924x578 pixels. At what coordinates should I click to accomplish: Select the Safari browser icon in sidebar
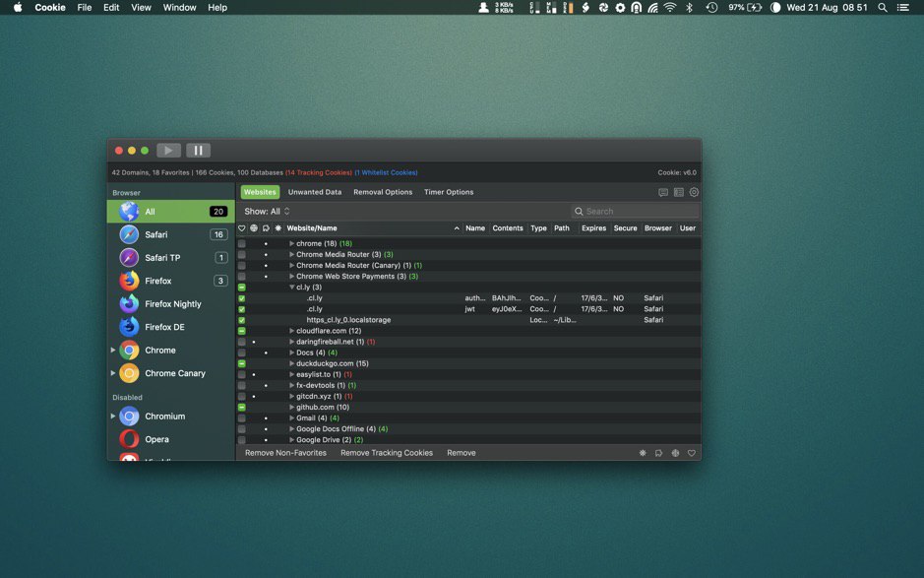[129, 234]
